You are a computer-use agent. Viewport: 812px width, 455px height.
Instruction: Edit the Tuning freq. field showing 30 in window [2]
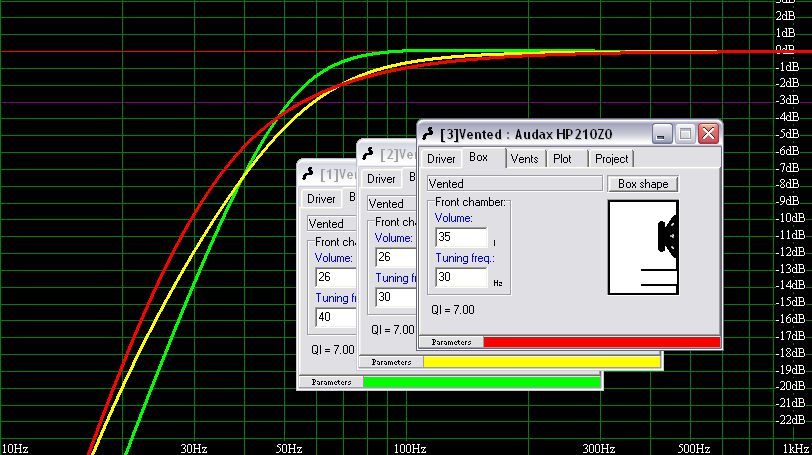[x=396, y=297]
